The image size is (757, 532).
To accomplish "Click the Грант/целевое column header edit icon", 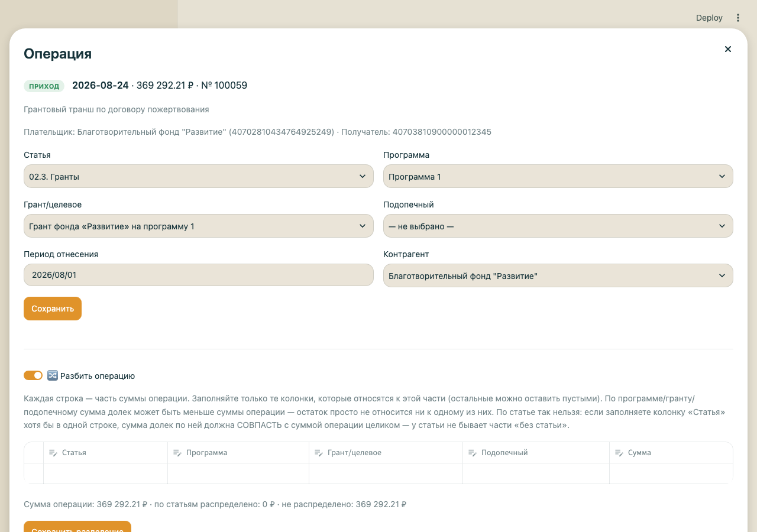I will pyautogui.click(x=318, y=453).
